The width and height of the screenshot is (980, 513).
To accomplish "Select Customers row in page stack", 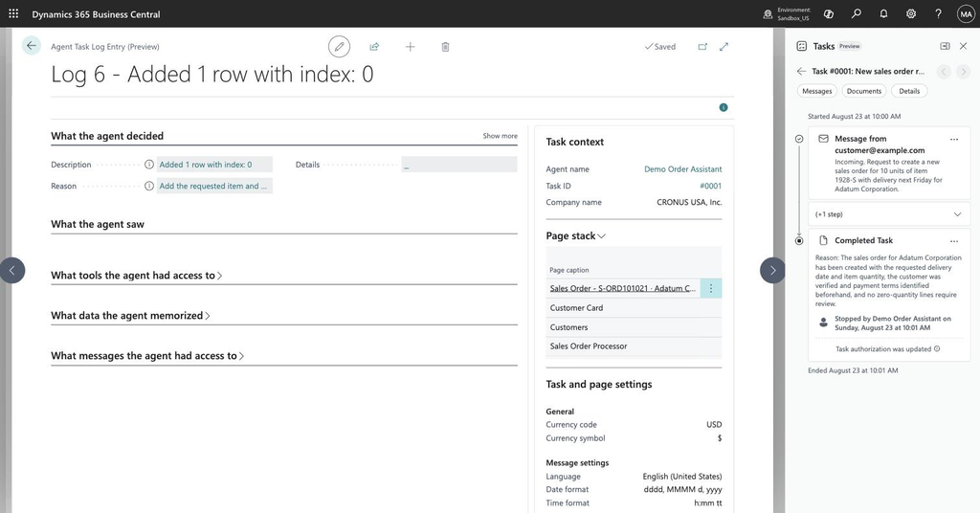I will click(634, 327).
